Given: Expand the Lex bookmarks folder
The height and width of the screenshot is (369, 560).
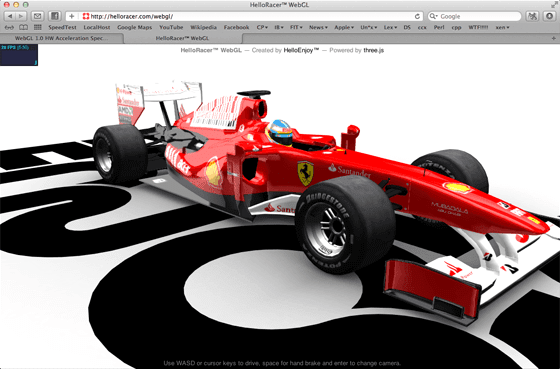Looking at the screenshot, I should [390, 28].
